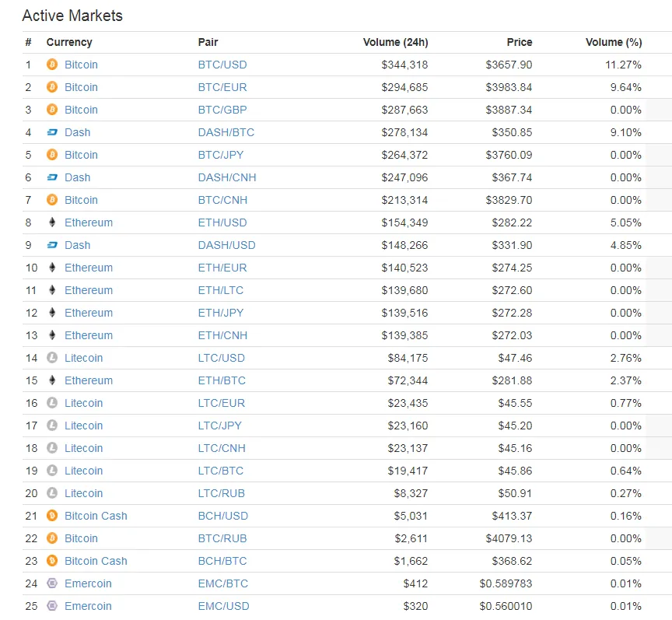This screenshot has width=672, height=620.
Task: Open the Dash link in row 6
Action: (78, 177)
